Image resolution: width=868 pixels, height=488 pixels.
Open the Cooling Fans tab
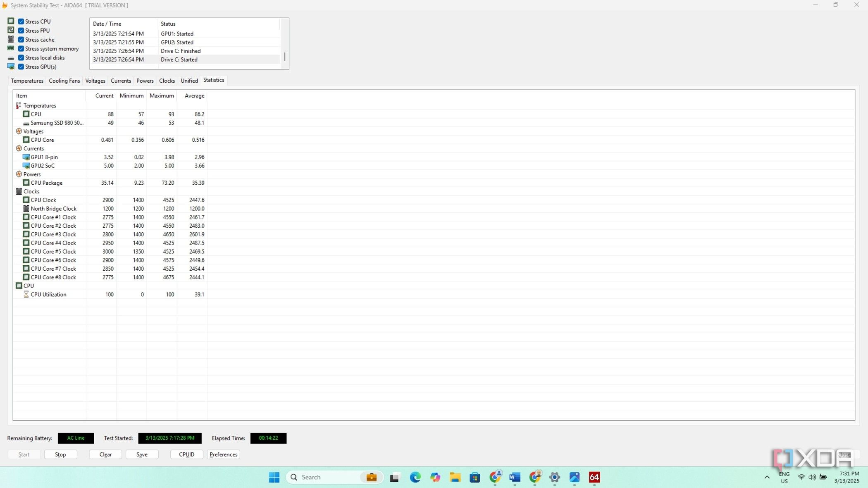pos(64,81)
